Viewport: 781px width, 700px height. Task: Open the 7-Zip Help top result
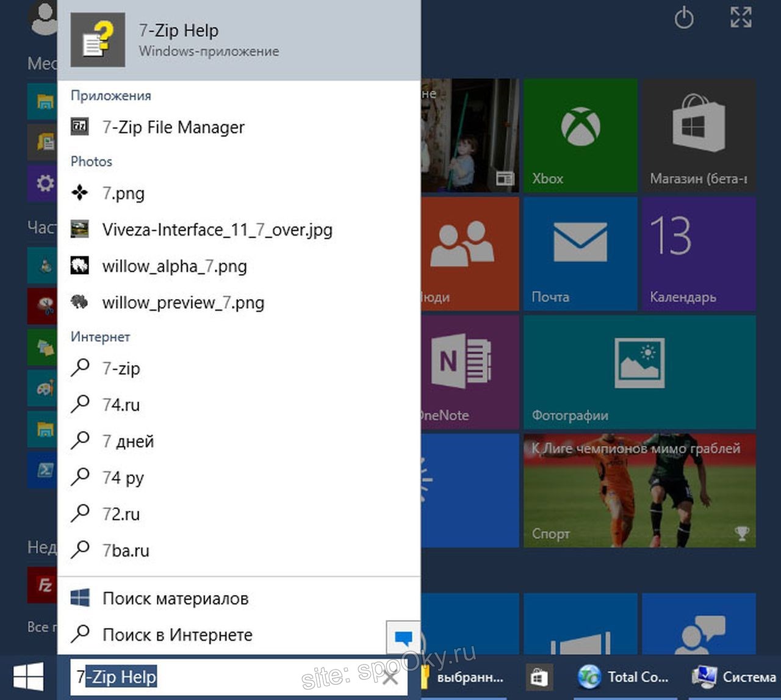click(x=239, y=40)
